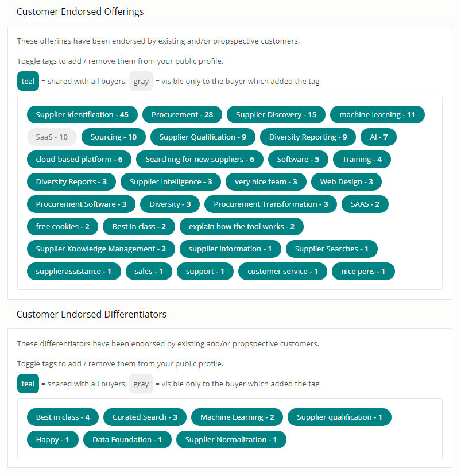Toggle the Sourcing - 10 tag
This screenshot has height=476, width=461.
click(114, 137)
